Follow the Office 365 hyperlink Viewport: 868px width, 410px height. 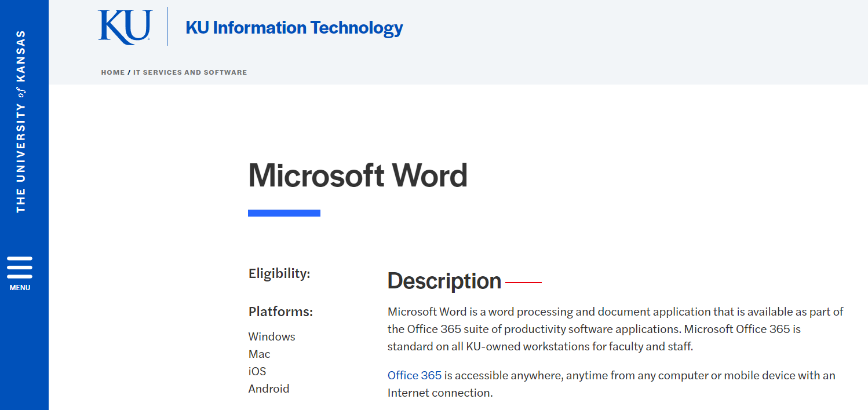[414, 375]
